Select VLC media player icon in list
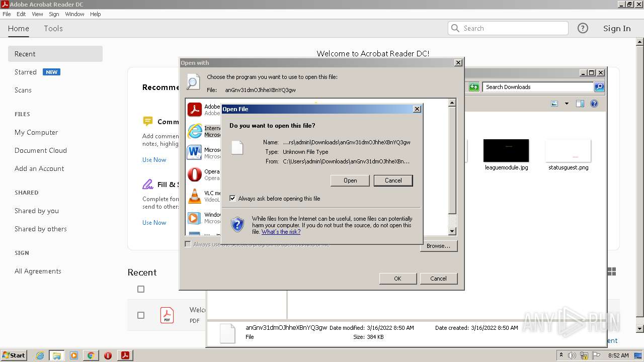The width and height of the screenshot is (644, 362). coord(195,196)
